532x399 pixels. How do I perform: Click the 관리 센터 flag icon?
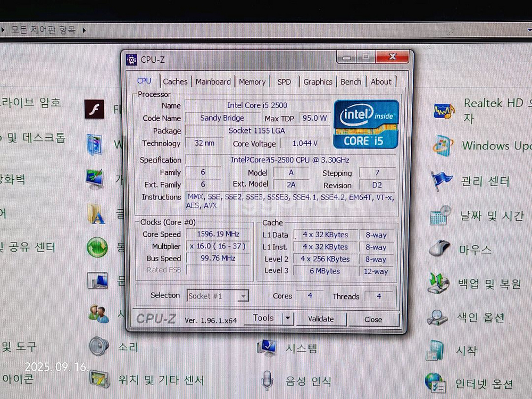click(442, 181)
